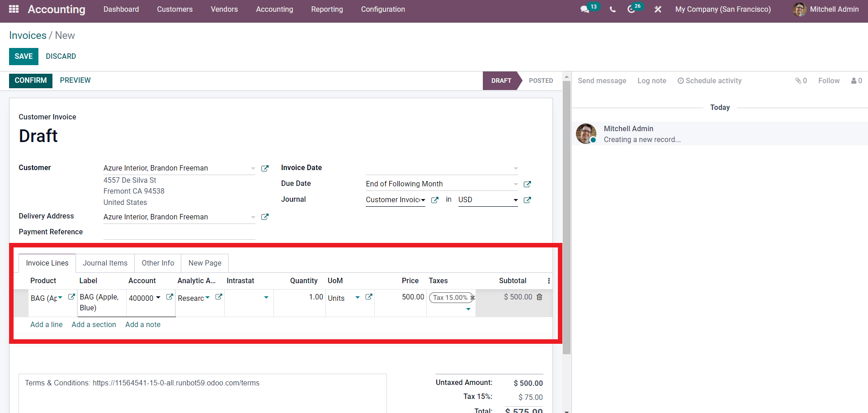Viewport: 868px width, 413px height.
Task: Open Customer external link icon
Action: pyautogui.click(x=265, y=168)
